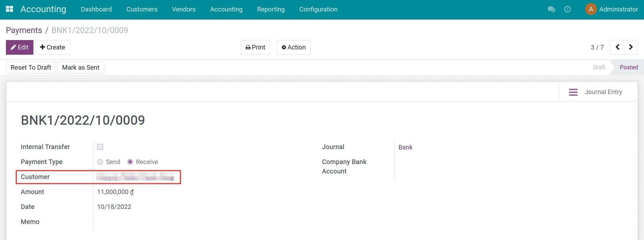Open the activities clock icon
The height and width of the screenshot is (240, 644).
567,9
